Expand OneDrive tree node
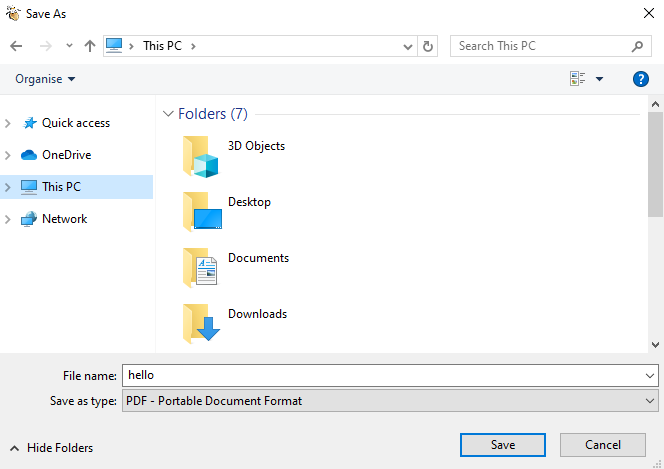Viewport: 664px width, 469px height. 8,155
